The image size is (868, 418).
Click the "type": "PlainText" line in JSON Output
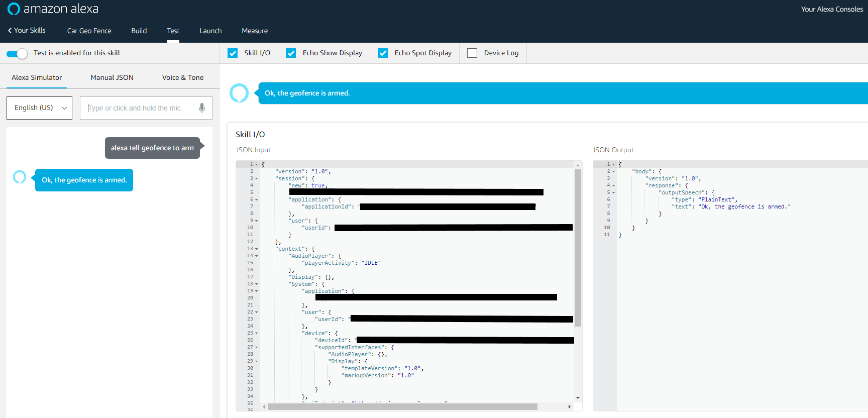click(705, 199)
